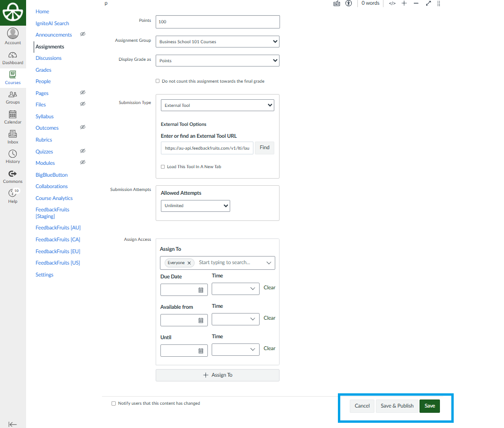Image resolution: width=504 pixels, height=428 pixels.
Task: Open Rubrics in the course menu
Action: point(44,140)
